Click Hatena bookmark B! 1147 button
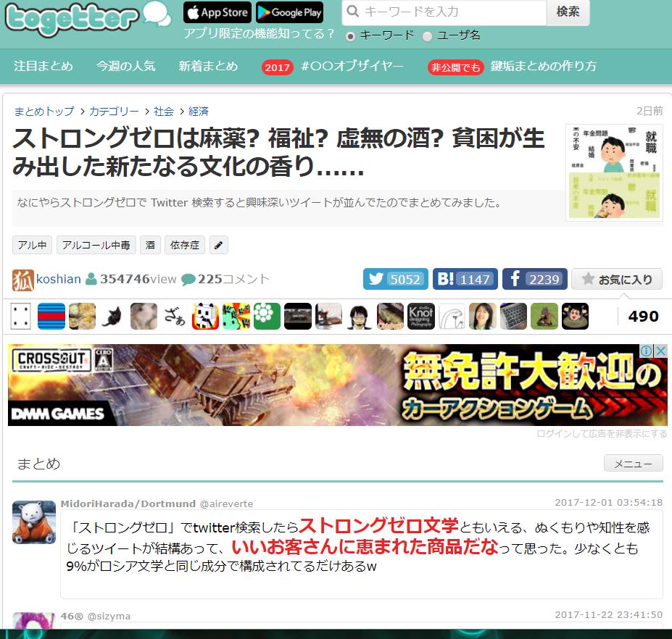 [465, 279]
